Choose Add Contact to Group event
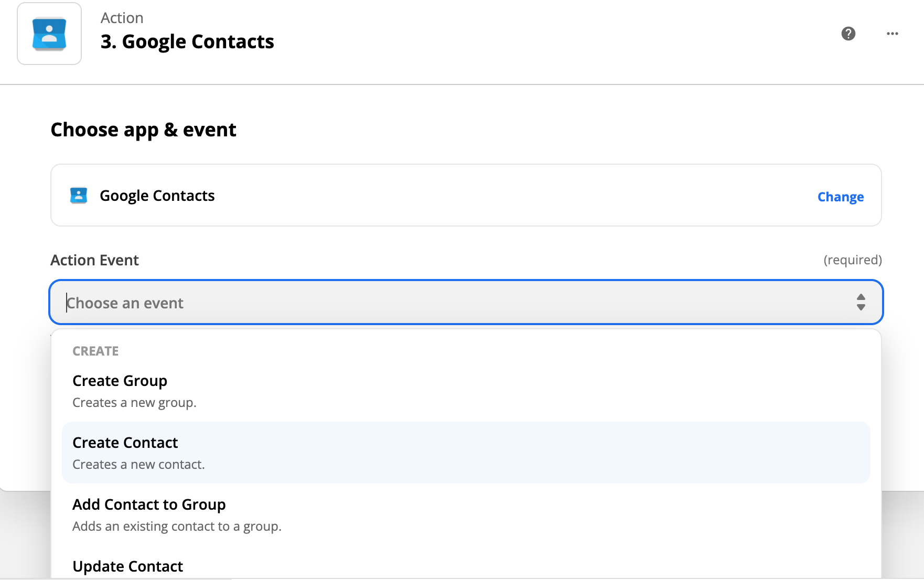This screenshot has height=580, width=924. (466, 514)
